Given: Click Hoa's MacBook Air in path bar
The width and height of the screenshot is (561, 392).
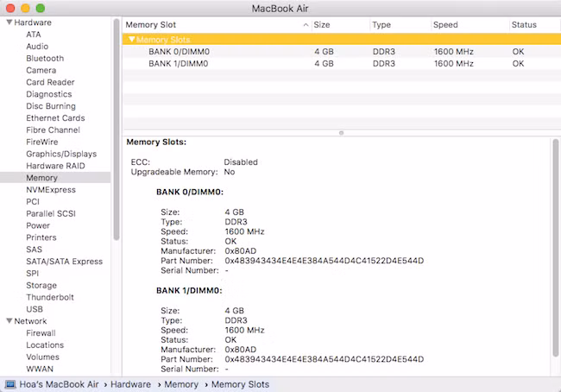Looking at the screenshot, I should (x=60, y=384).
